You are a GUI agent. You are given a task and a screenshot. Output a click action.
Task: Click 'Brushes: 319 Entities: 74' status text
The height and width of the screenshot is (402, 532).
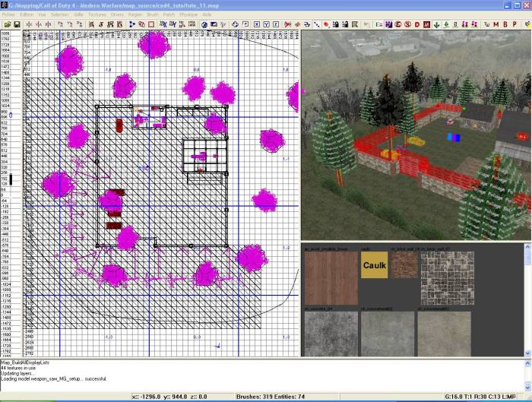271,397
